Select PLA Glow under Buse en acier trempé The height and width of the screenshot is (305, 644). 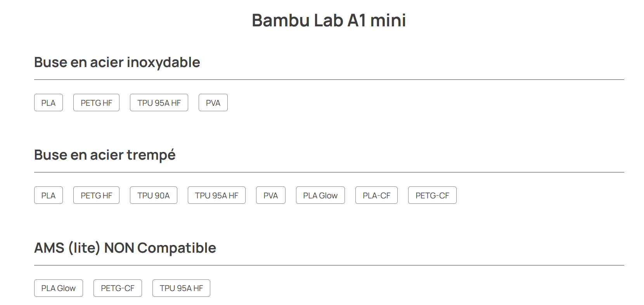pyautogui.click(x=320, y=195)
